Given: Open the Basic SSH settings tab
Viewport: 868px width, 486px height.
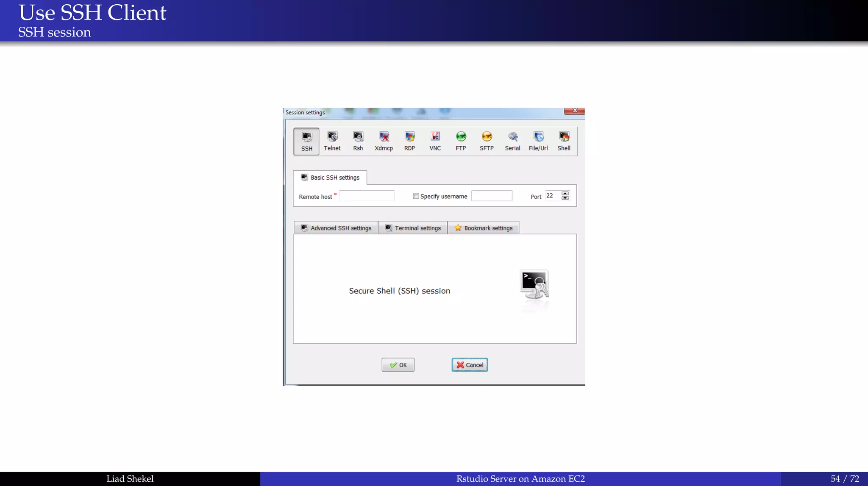Looking at the screenshot, I should pyautogui.click(x=330, y=178).
